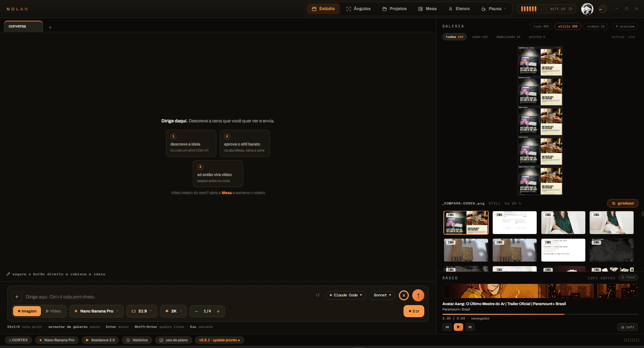
Task: Filter gallery to stills 286
Action: point(568,26)
